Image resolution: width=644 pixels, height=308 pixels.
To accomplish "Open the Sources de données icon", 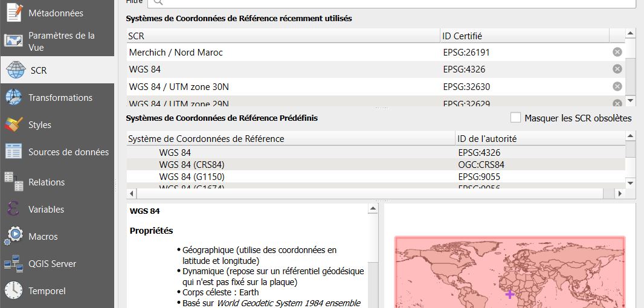I will (x=13, y=152).
